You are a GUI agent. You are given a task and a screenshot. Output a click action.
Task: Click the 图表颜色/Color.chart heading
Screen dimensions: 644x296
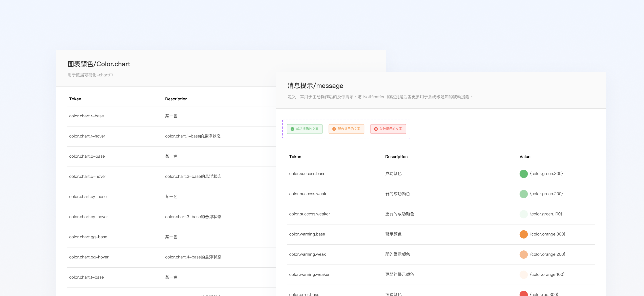click(99, 64)
